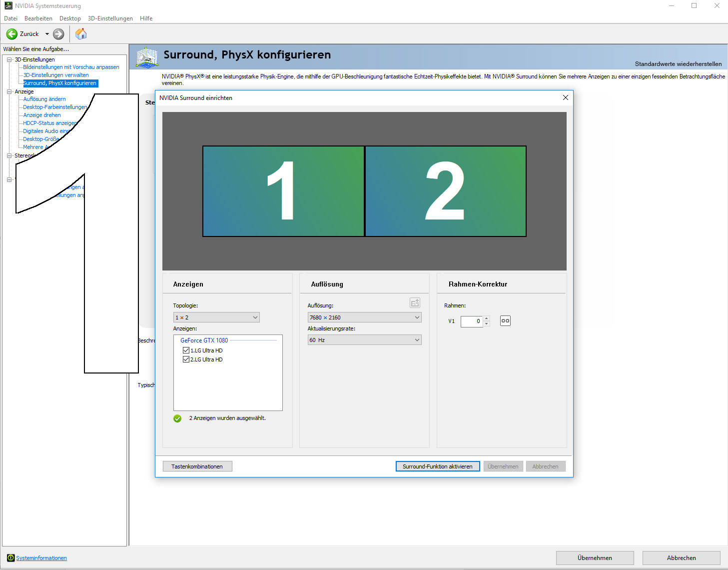Click the NVIDIA Systemsteuerung title bar icon
The image size is (728, 570).
8,5
